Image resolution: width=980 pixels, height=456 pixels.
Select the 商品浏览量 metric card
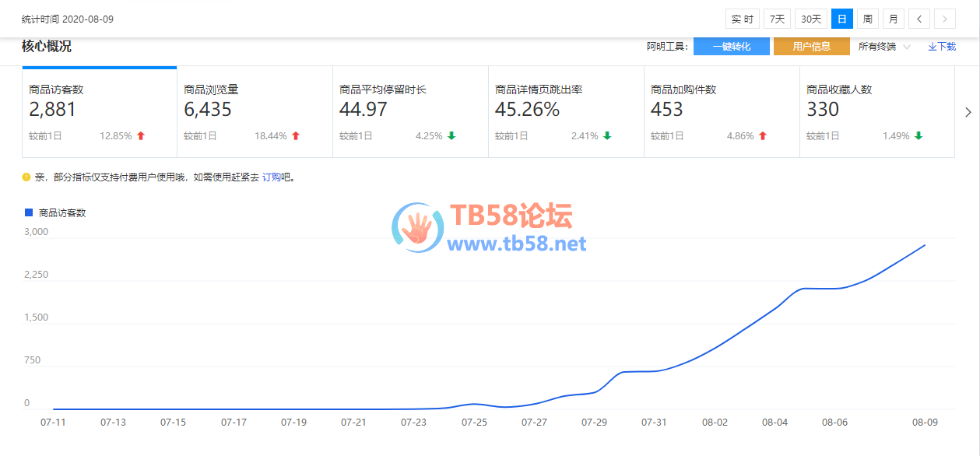coord(255,112)
